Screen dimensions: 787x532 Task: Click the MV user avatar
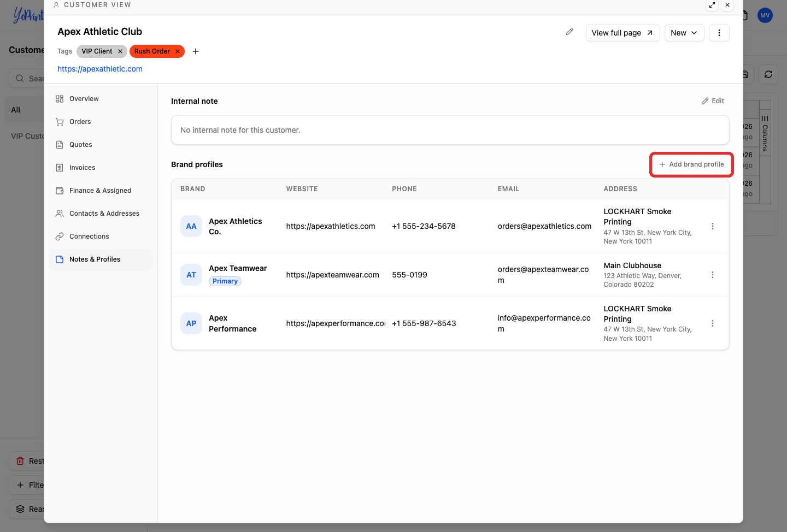[765, 15]
